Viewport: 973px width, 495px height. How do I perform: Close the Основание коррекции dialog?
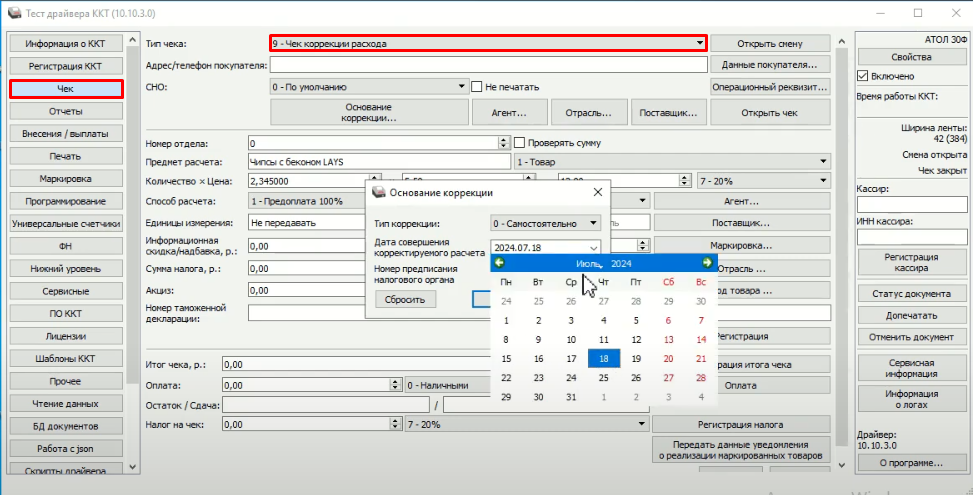[598, 192]
